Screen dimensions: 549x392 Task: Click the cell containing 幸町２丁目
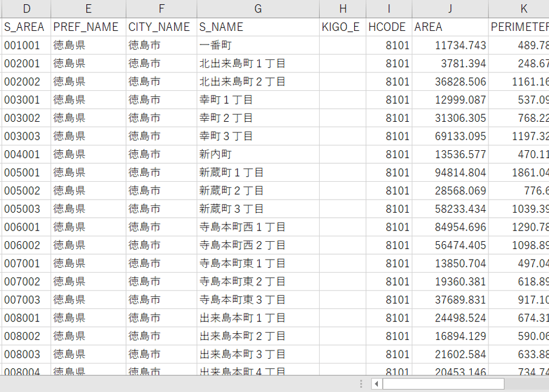pos(258,118)
